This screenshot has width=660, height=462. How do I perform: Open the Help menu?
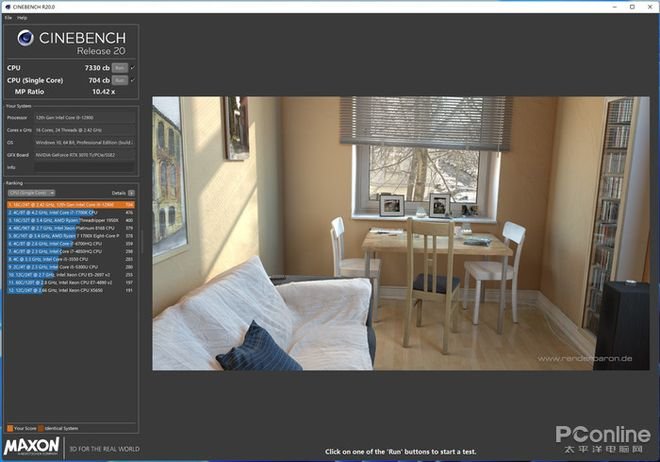[x=22, y=17]
